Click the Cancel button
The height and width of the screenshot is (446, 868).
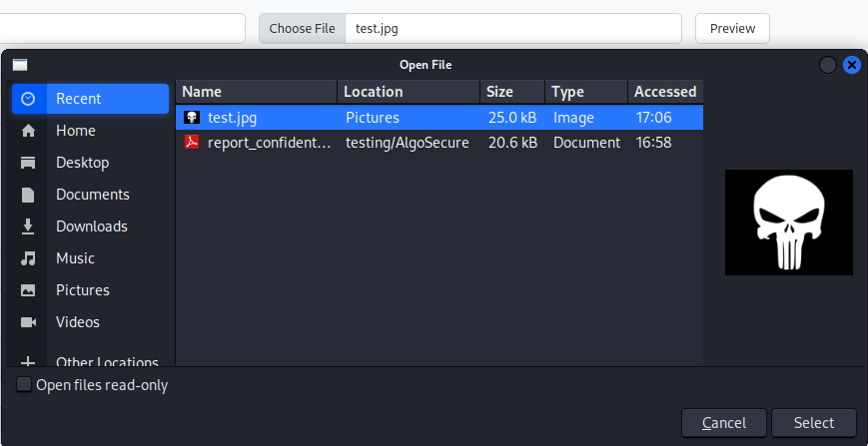pos(724,423)
